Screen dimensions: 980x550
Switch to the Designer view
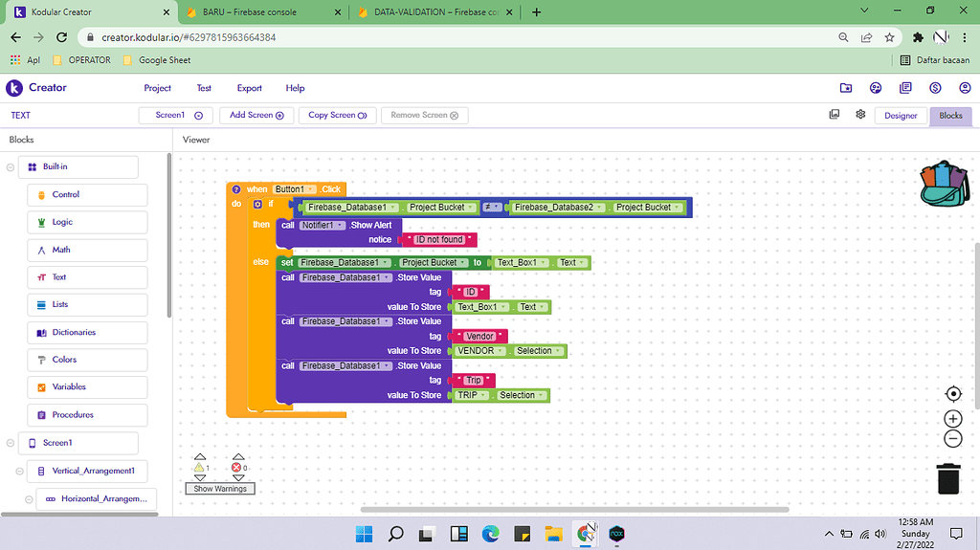coord(901,116)
